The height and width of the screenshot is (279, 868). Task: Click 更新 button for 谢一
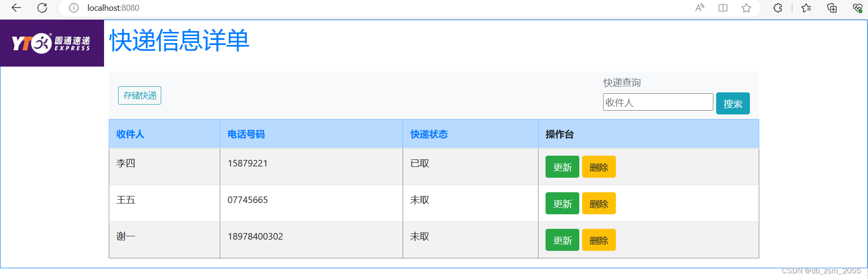point(562,240)
